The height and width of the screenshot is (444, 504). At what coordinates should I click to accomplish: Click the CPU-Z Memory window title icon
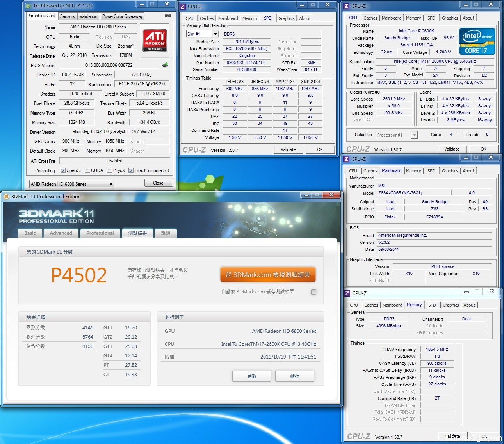[347, 293]
